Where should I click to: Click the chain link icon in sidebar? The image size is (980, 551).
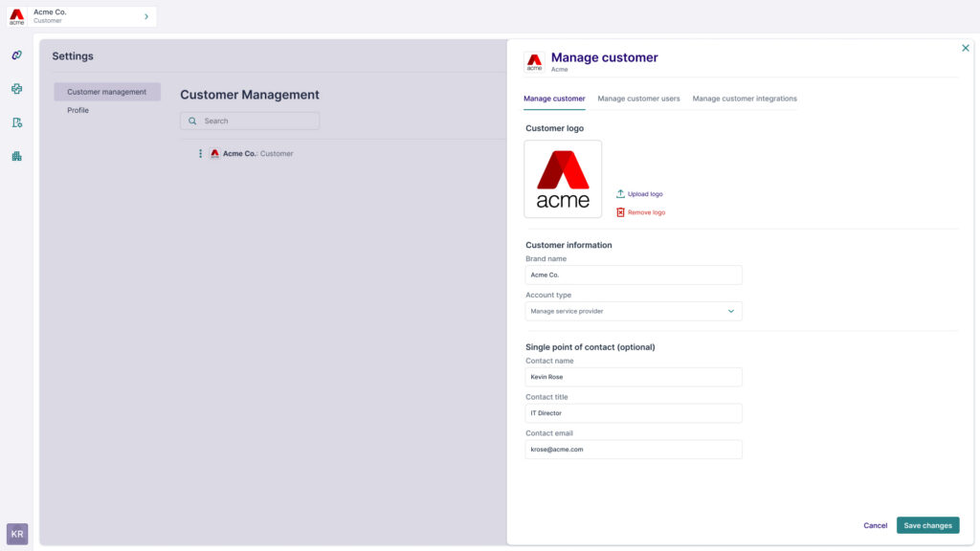[16, 55]
